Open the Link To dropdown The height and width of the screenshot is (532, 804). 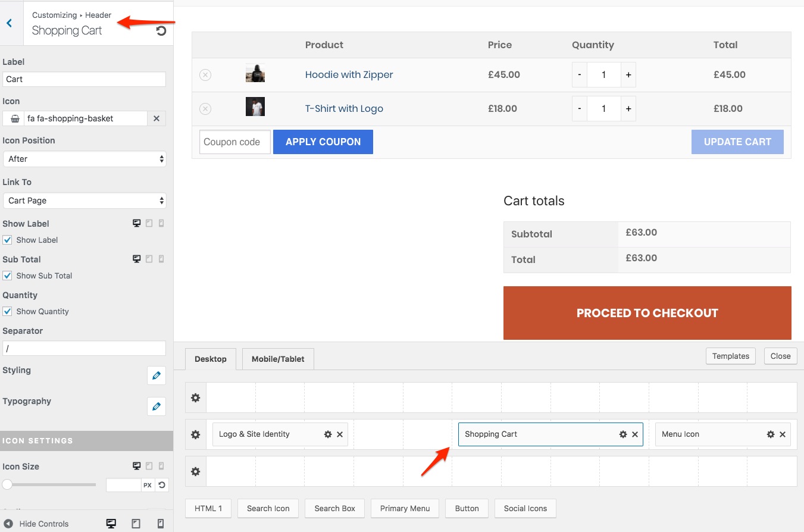pos(85,201)
